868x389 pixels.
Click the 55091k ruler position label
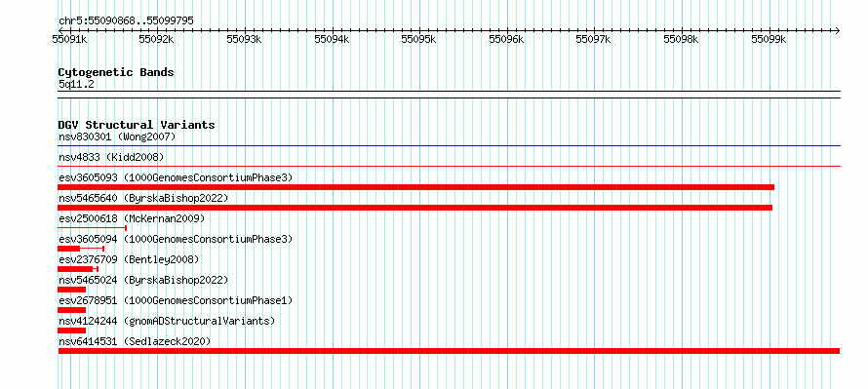pyautogui.click(x=70, y=39)
